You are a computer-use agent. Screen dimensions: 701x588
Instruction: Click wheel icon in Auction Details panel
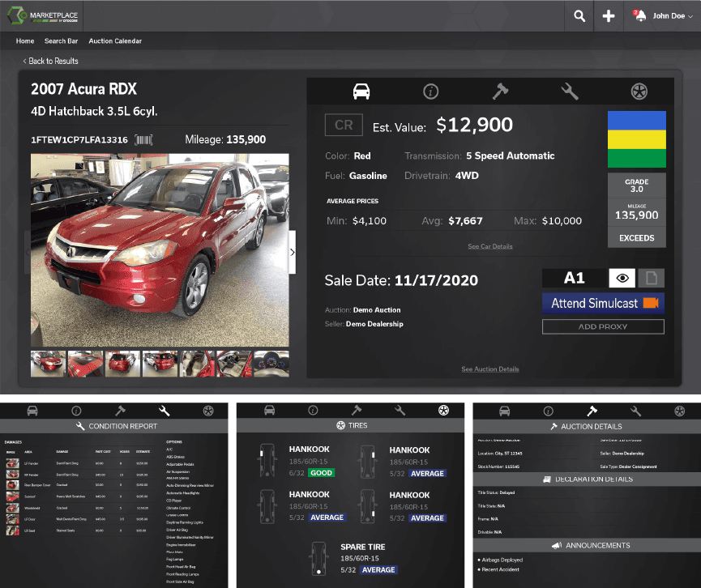click(x=680, y=411)
